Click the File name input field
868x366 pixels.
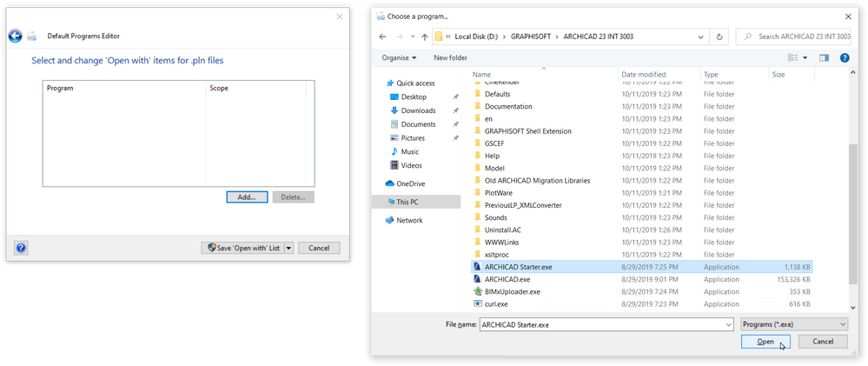coord(602,324)
